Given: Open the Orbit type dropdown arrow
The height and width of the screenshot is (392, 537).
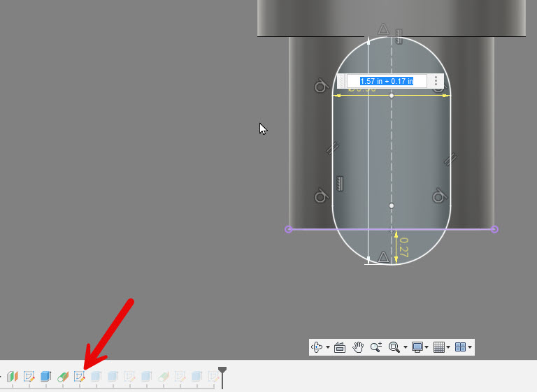Looking at the screenshot, I should [328, 347].
